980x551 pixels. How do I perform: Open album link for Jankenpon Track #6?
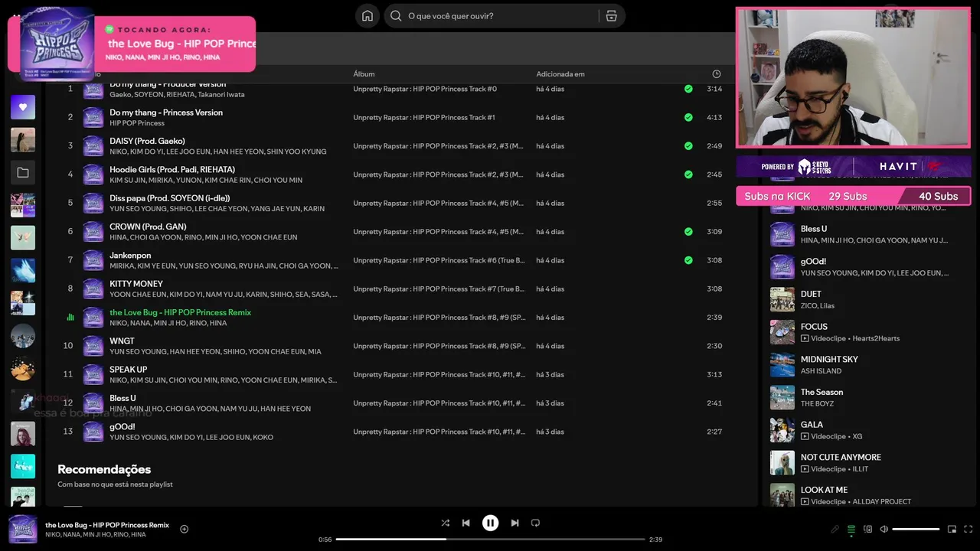pyautogui.click(x=439, y=260)
